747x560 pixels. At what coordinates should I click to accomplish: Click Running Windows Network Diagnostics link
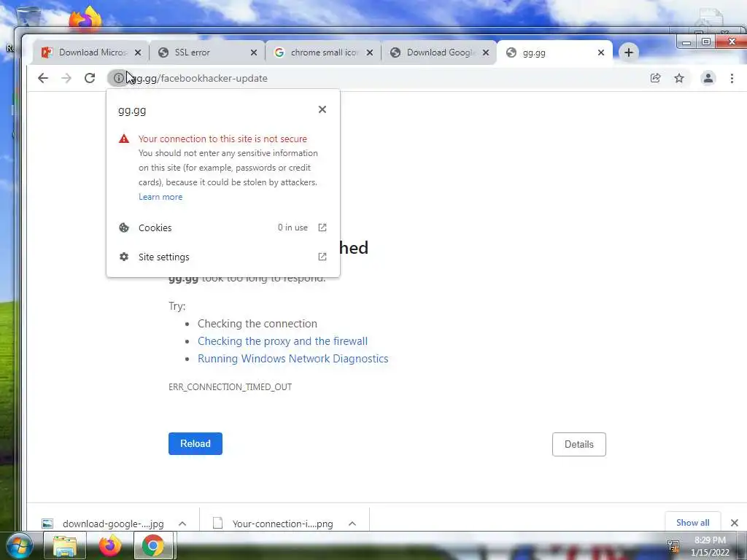click(x=293, y=359)
